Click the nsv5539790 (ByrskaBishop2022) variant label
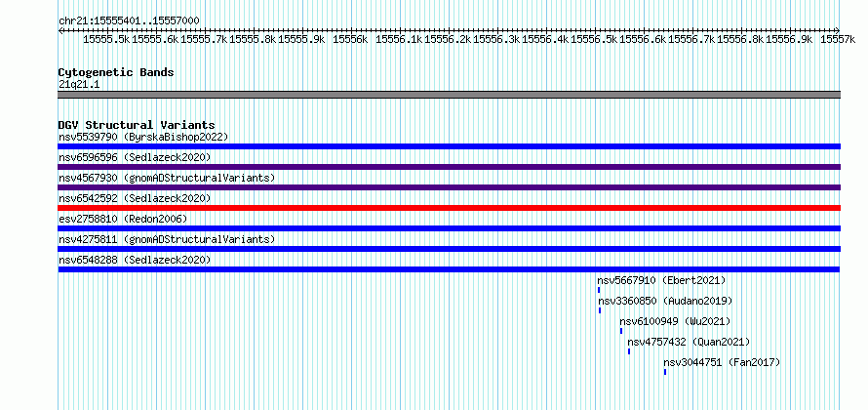 143,137
